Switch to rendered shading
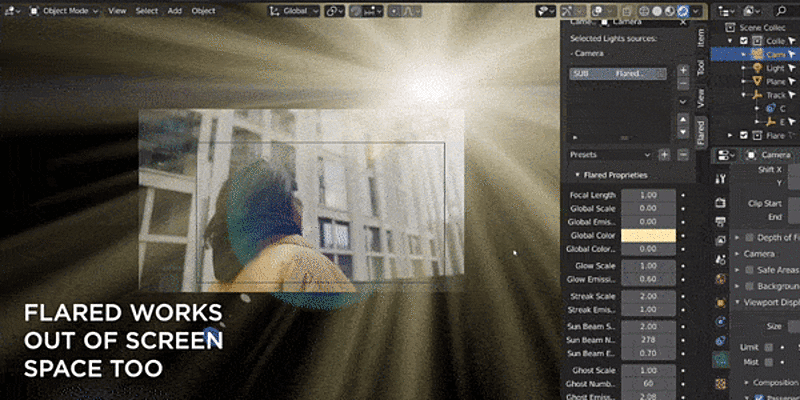 tap(683, 11)
